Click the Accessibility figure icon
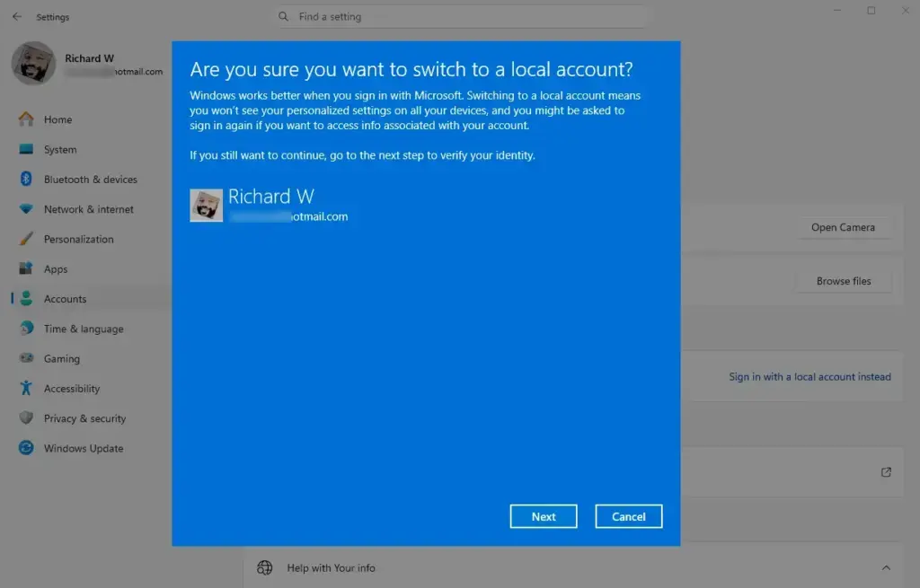 click(x=26, y=388)
